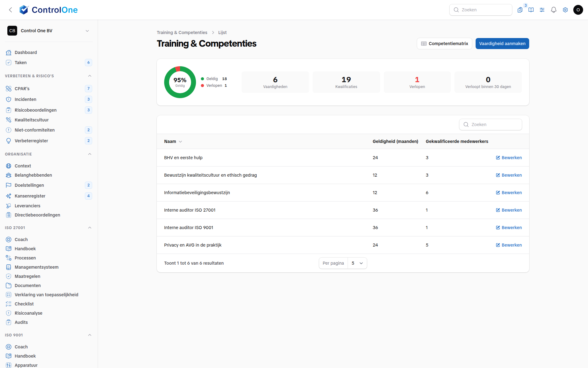This screenshot has height=368, width=588.
Task: Open the sliders filter icon in top bar
Action: click(542, 10)
